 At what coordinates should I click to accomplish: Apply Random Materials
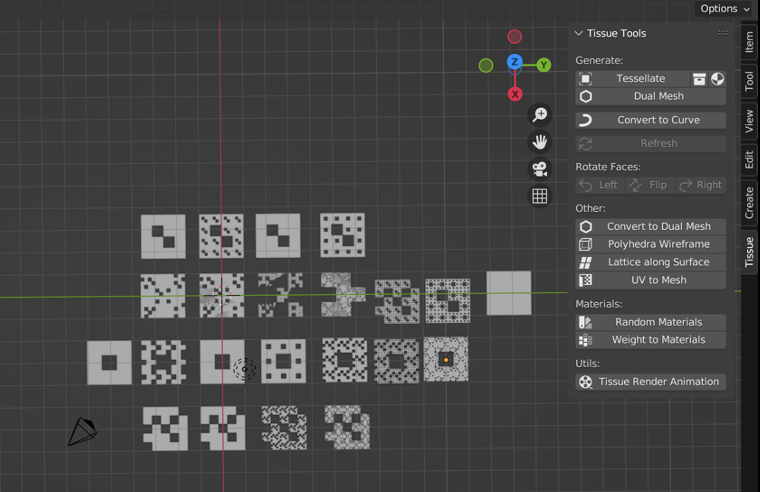[x=650, y=322]
